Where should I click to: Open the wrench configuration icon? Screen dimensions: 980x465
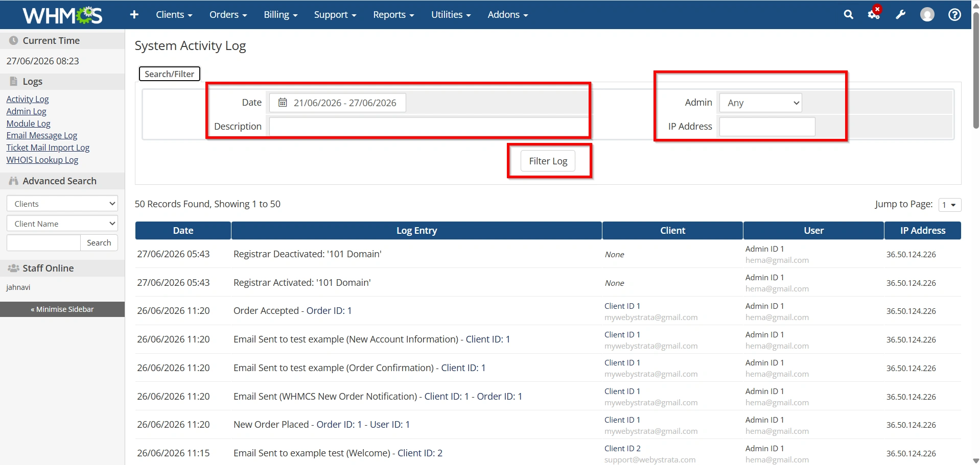tap(901, 15)
